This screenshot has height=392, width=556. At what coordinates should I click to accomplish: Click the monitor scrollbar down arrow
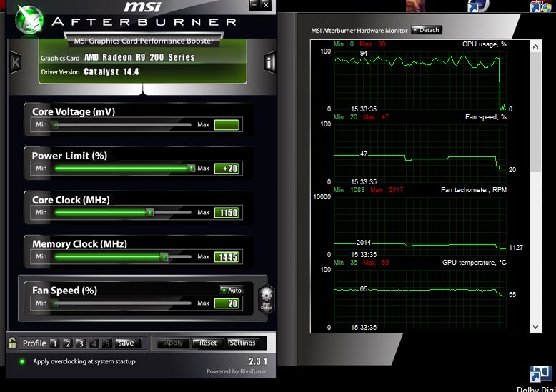[536, 327]
